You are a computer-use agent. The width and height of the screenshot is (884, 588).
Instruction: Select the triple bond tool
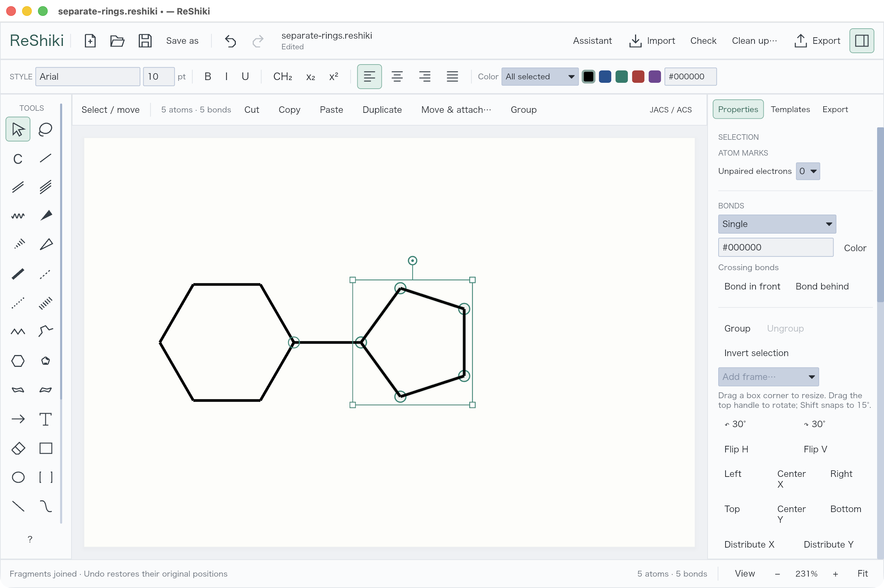pos(45,187)
